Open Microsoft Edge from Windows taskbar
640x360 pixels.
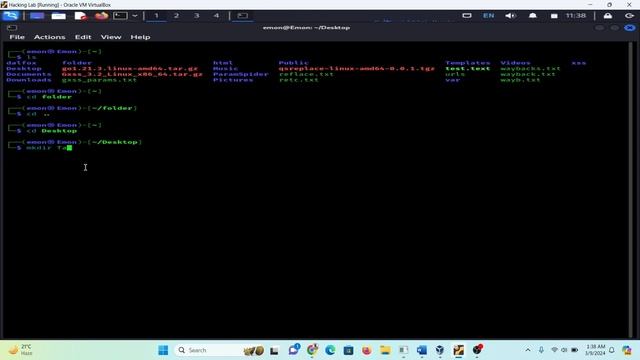tap(330, 350)
